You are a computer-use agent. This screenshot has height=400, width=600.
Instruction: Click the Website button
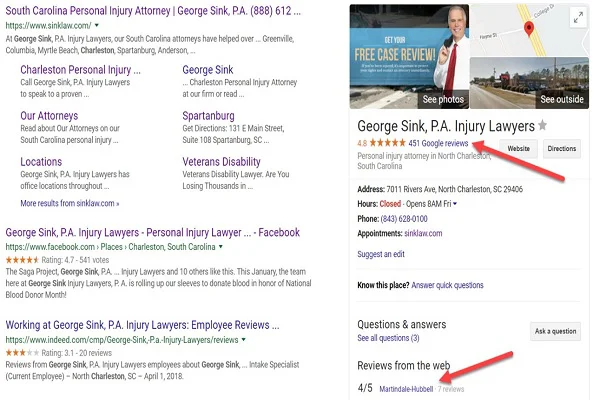[x=518, y=148]
